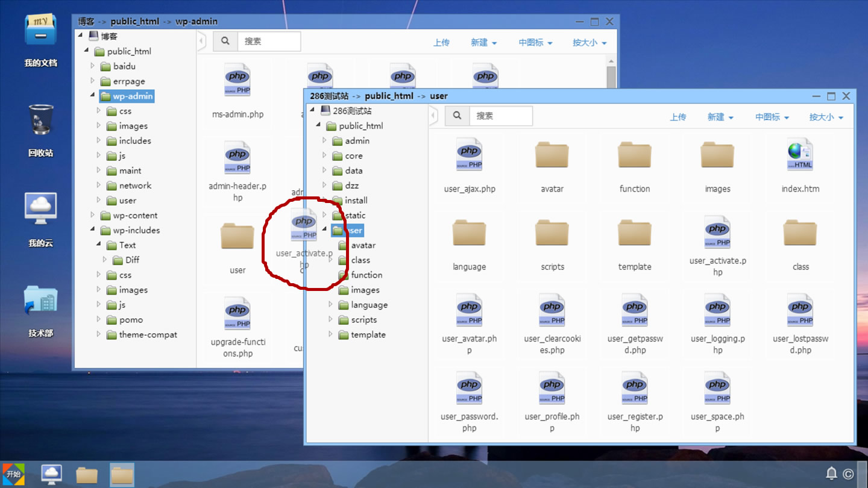Image resolution: width=868 pixels, height=488 pixels.
Task: Open 按大小 sort dropdown in the wp-admin window
Action: (x=590, y=42)
